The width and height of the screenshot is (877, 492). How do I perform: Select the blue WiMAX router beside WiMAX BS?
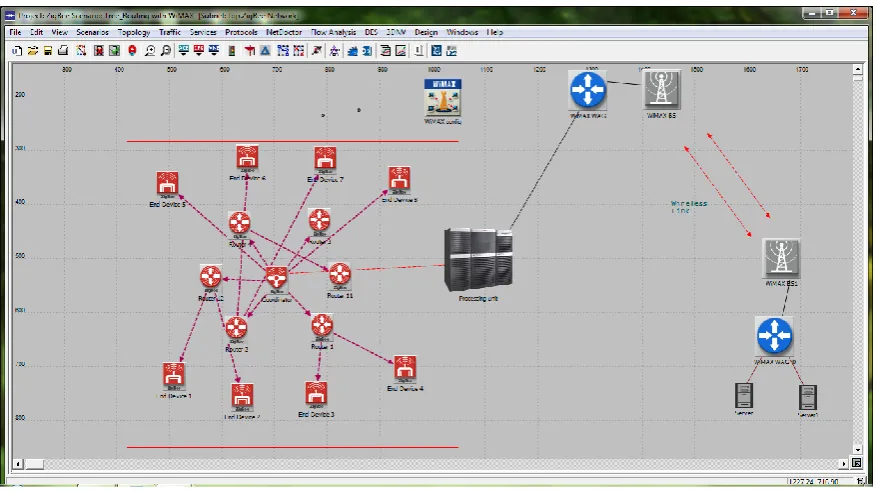click(587, 89)
